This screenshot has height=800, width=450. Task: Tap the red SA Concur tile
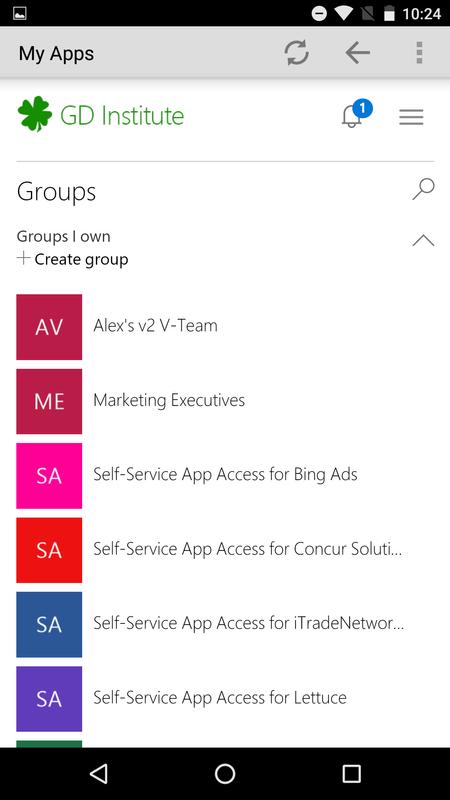[x=49, y=550]
